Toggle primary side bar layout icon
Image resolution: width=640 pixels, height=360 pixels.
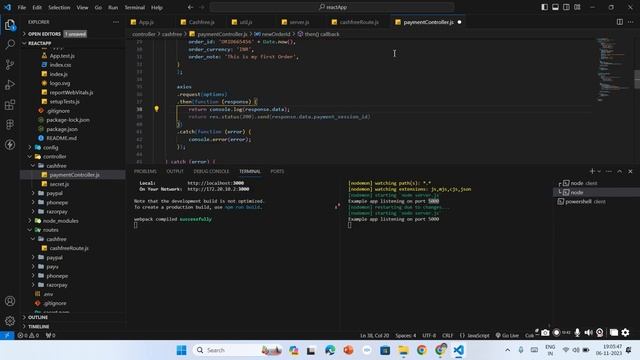tap(544, 7)
